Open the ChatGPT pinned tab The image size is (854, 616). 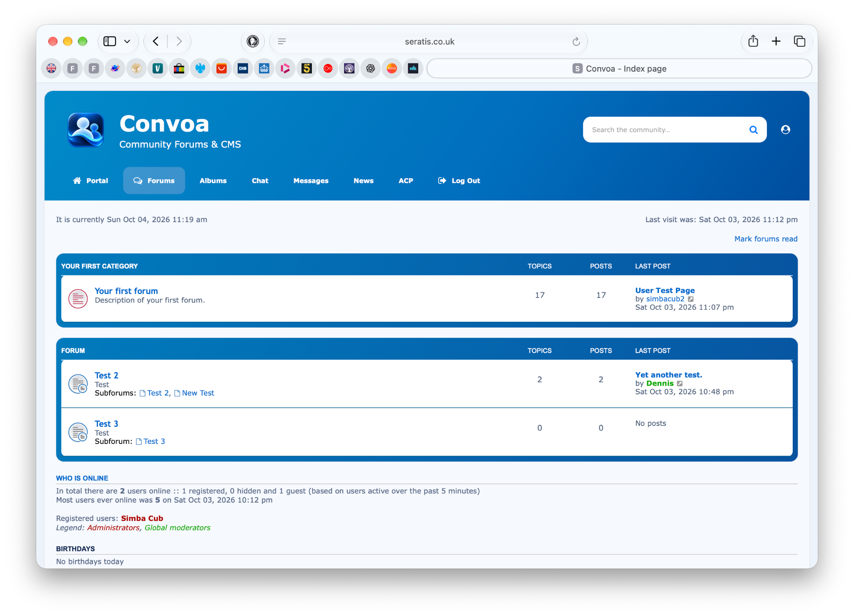pos(370,68)
